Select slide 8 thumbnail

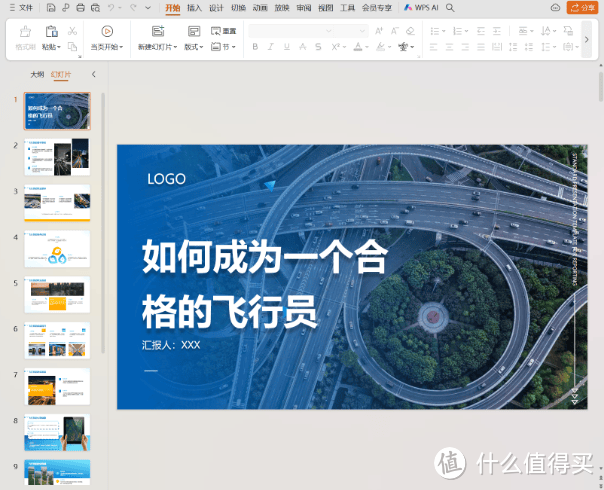coord(57,433)
